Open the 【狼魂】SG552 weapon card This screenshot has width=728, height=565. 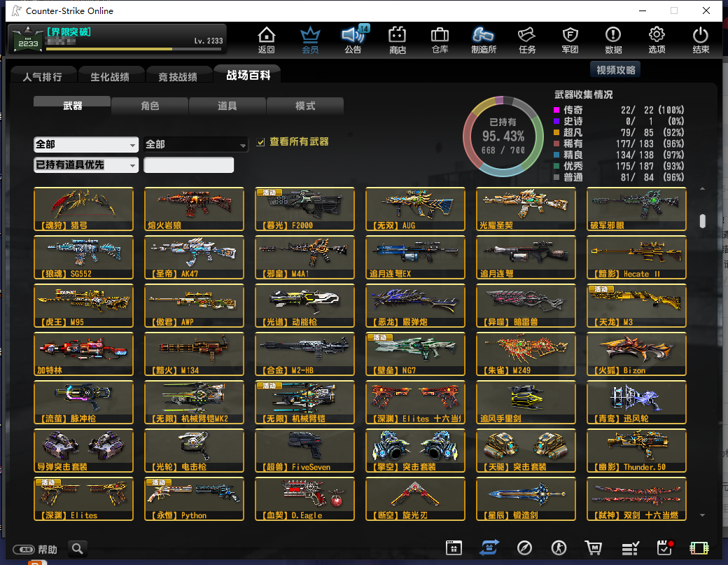pos(83,257)
